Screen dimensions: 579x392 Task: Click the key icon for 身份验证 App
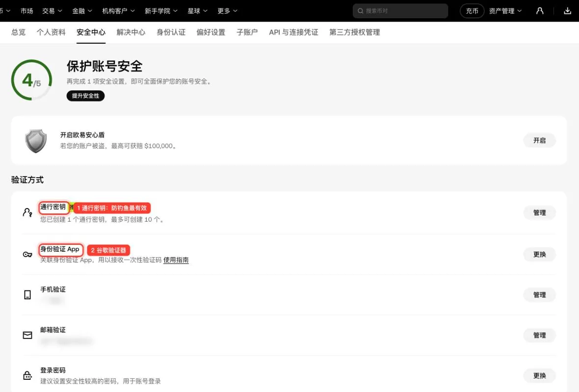(x=27, y=254)
